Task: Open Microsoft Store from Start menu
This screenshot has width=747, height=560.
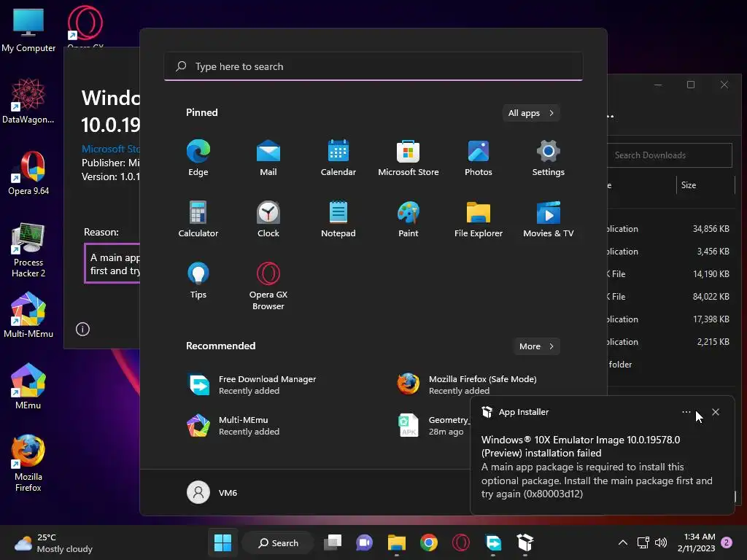Action: click(x=409, y=158)
